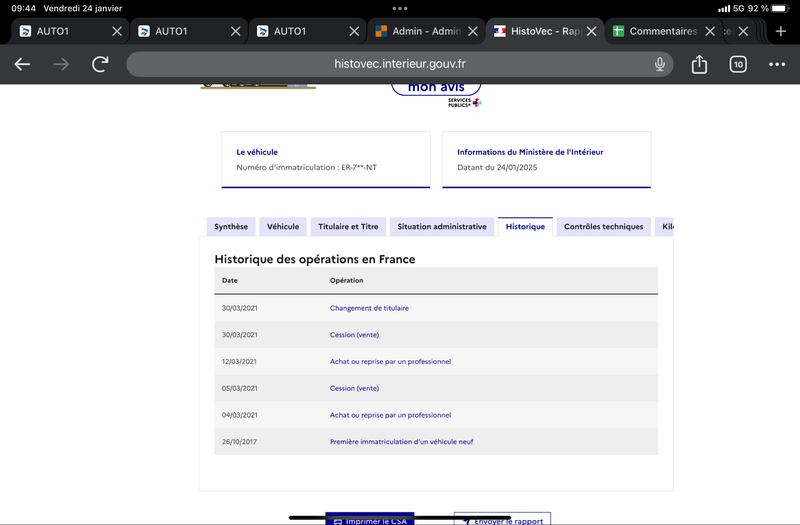Viewport: 800px width, 525px height.
Task: Close the Admin - Admin tab
Action: pyautogui.click(x=473, y=31)
